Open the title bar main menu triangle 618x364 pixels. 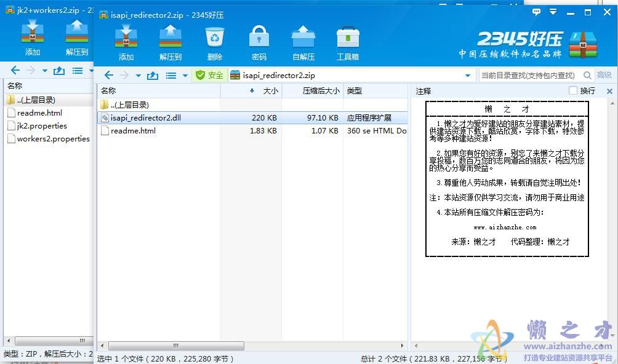[x=553, y=12]
